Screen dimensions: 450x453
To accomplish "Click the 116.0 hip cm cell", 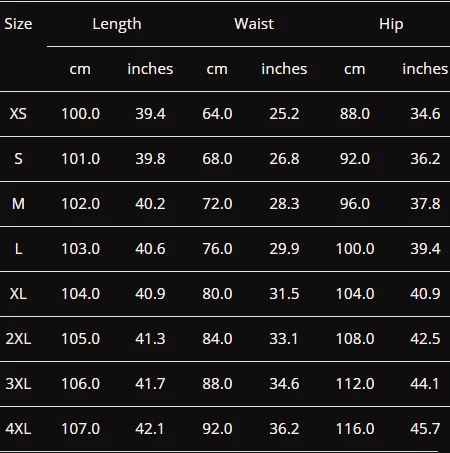I will pos(355,429).
